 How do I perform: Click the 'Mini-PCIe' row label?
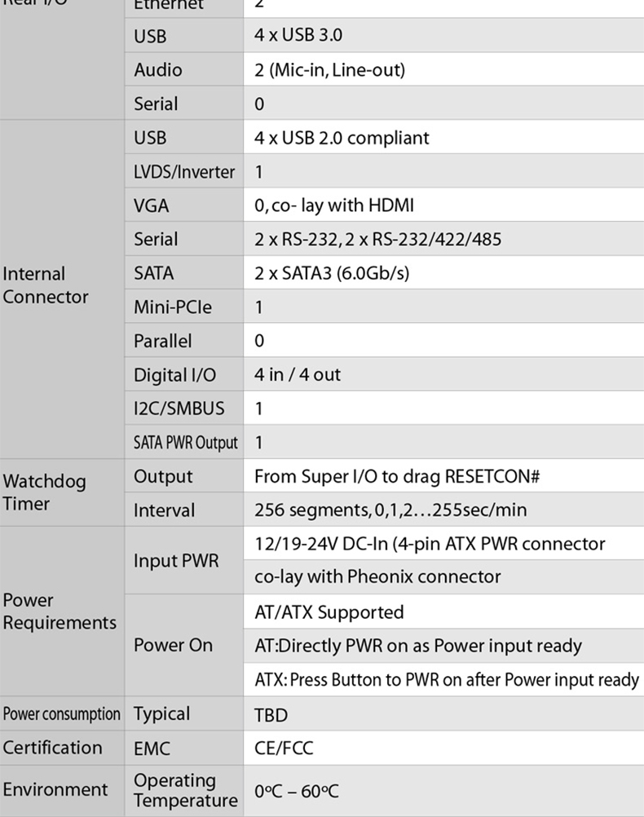click(x=173, y=307)
